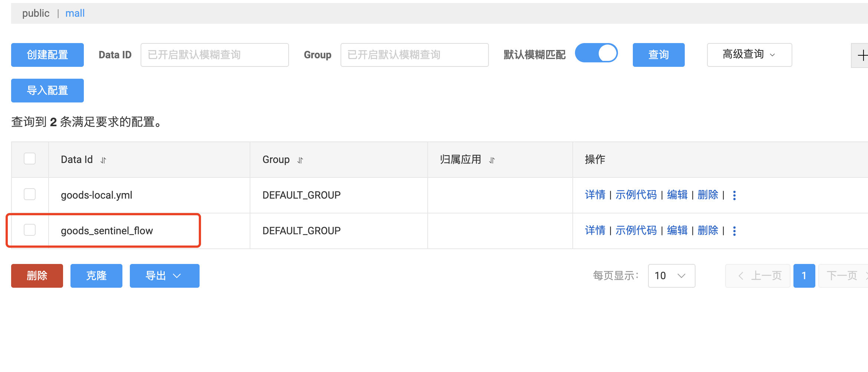This screenshot has height=372, width=868.
Task: Sort table by 归属应用 column
Action: point(492,160)
